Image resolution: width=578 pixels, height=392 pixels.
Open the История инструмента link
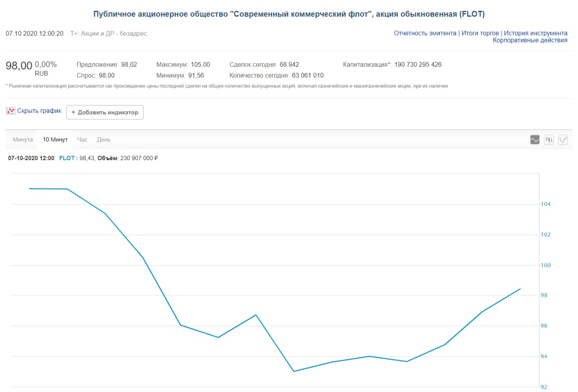(536, 33)
